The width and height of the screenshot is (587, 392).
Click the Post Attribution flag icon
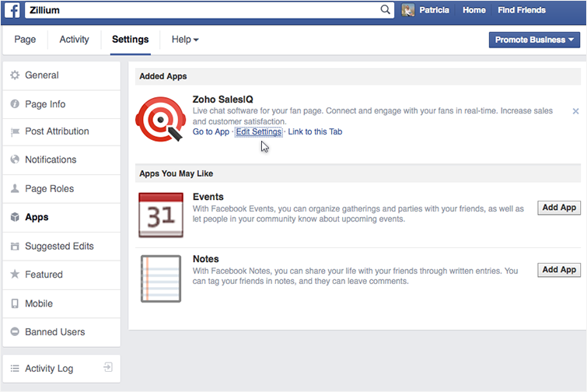pyautogui.click(x=15, y=131)
